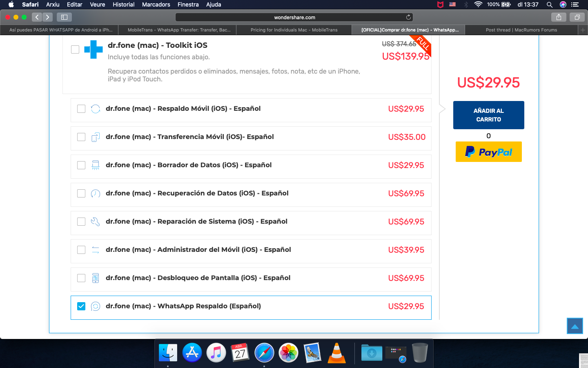This screenshot has width=588, height=368.
Task: Check the Borrador de Datos checkbox
Action: 81,165
